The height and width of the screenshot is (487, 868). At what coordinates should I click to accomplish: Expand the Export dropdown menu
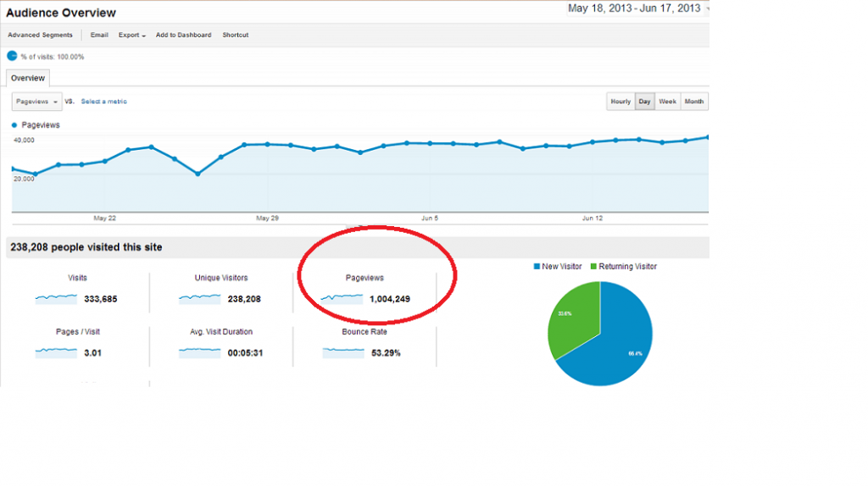click(131, 35)
